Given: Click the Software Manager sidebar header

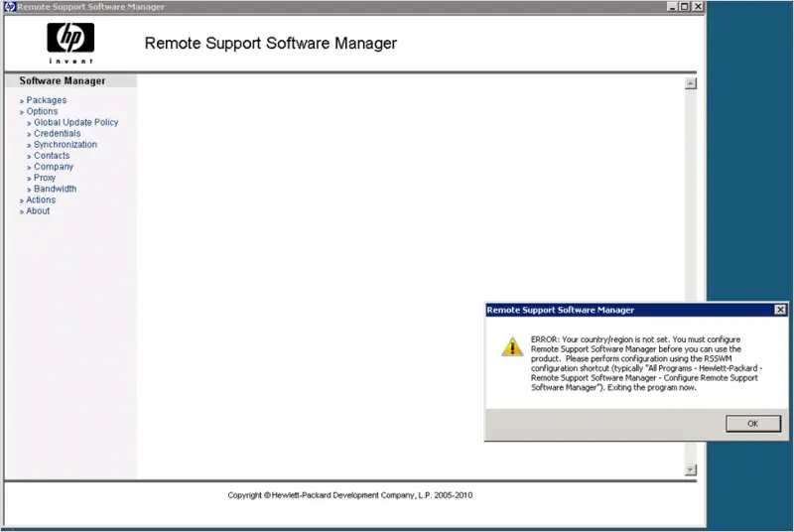Looking at the screenshot, I should pyautogui.click(x=63, y=81).
